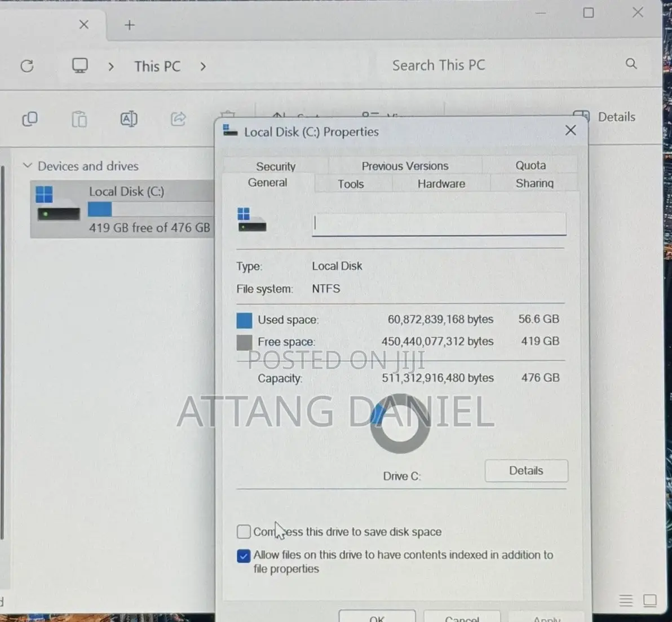Switch to large icons view icon
The image size is (672, 622).
(x=649, y=601)
